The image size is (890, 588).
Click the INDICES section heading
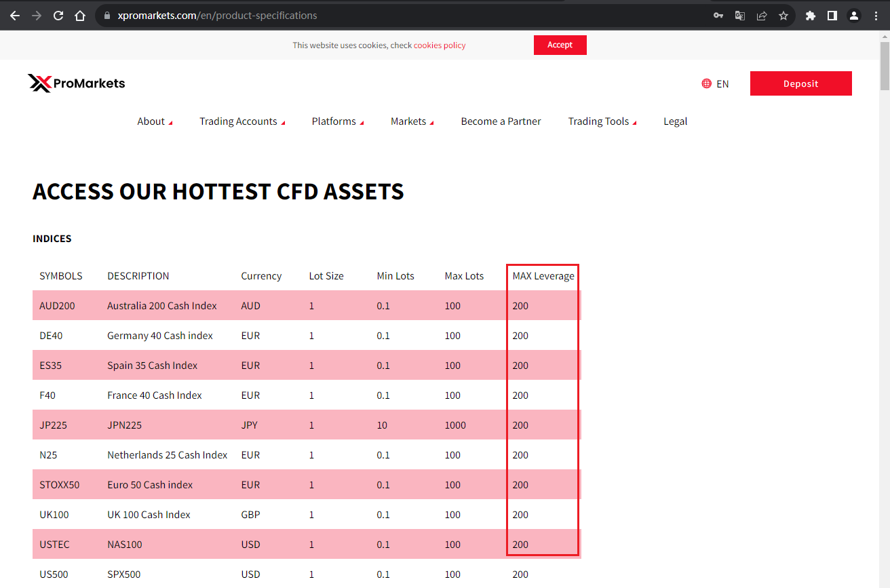(x=52, y=239)
